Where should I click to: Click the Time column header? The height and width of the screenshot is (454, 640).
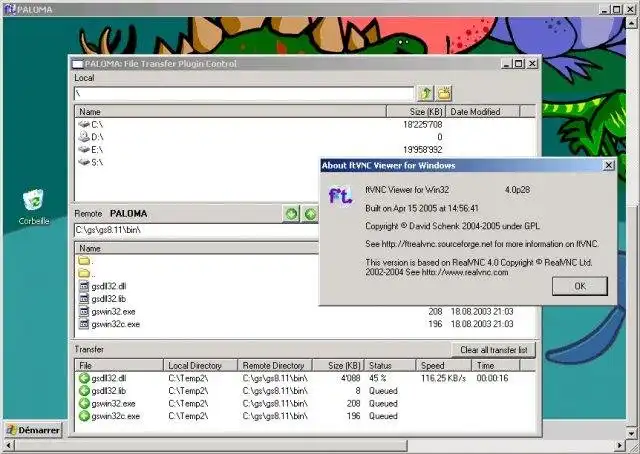coord(496,365)
